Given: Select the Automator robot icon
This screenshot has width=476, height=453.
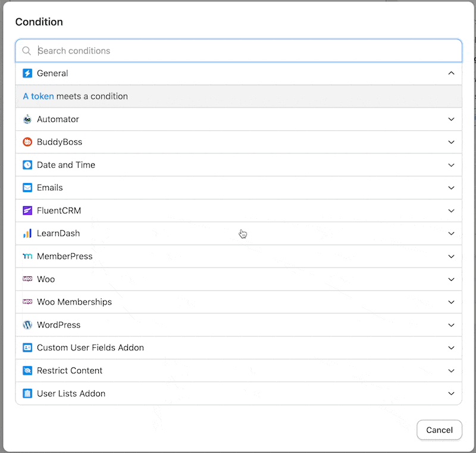Looking at the screenshot, I should (x=28, y=119).
